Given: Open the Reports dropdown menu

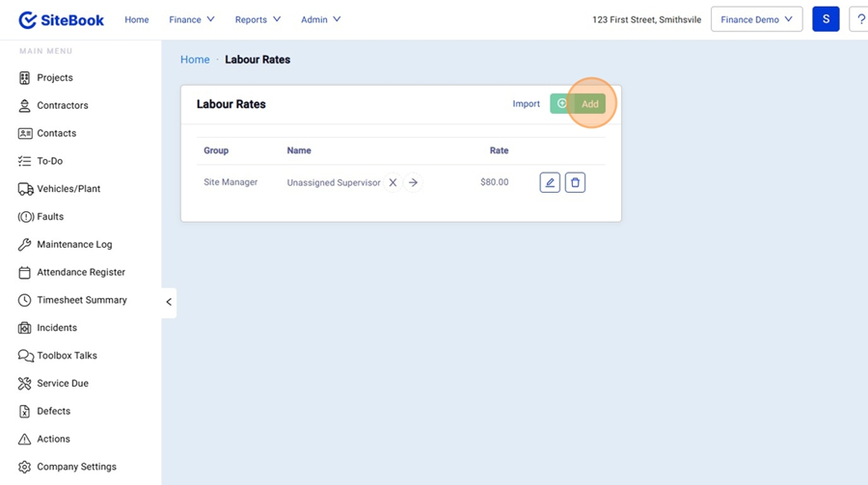Looking at the screenshot, I should [x=258, y=19].
